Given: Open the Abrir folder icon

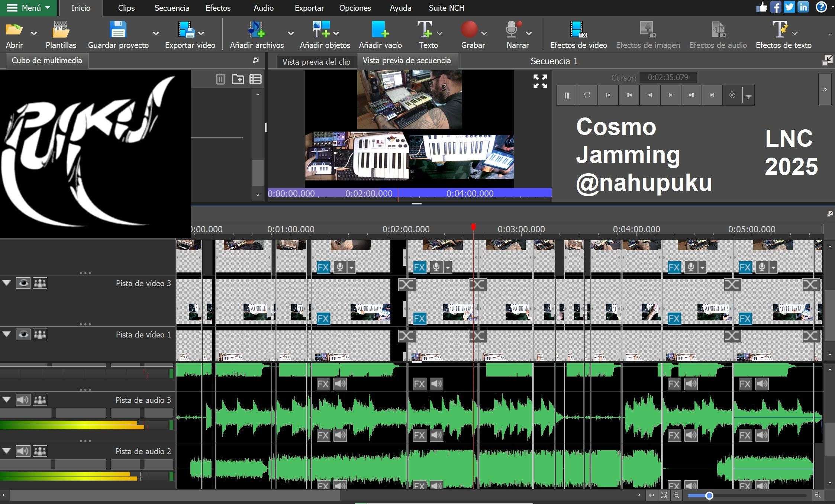Looking at the screenshot, I should coord(14,29).
